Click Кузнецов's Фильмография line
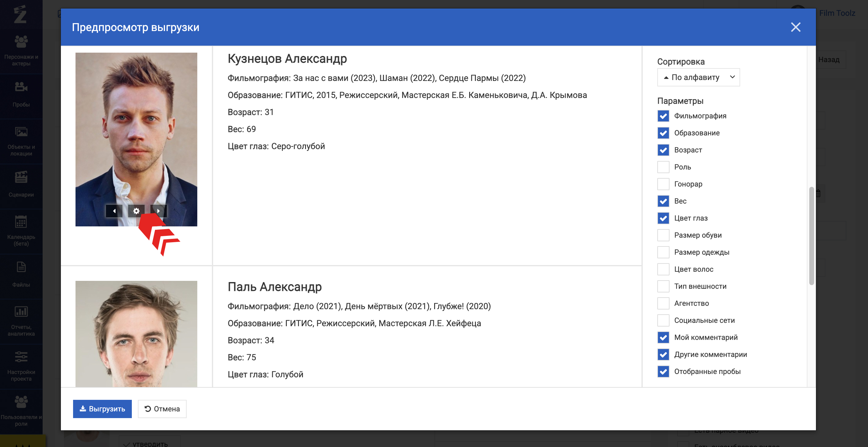The width and height of the screenshot is (868, 447). pyautogui.click(x=376, y=78)
